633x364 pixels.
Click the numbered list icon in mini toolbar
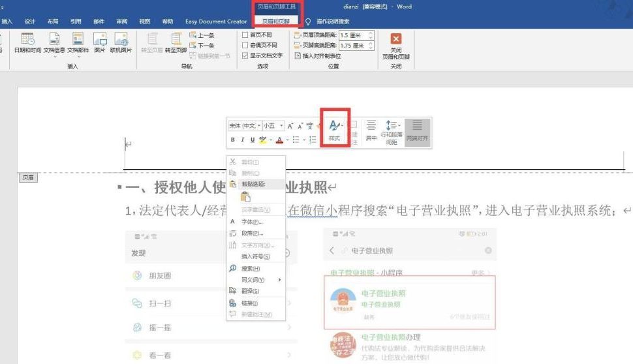[x=313, y=140]
